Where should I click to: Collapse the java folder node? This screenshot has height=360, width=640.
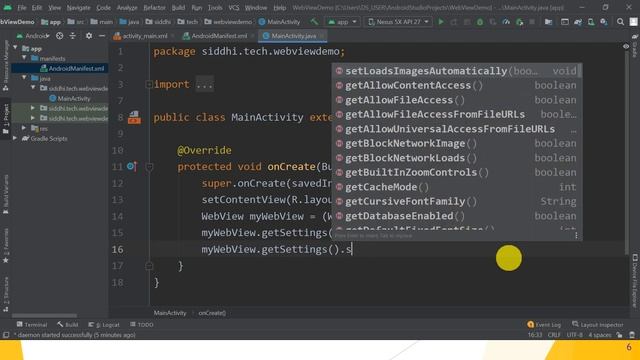pos(24,78)
